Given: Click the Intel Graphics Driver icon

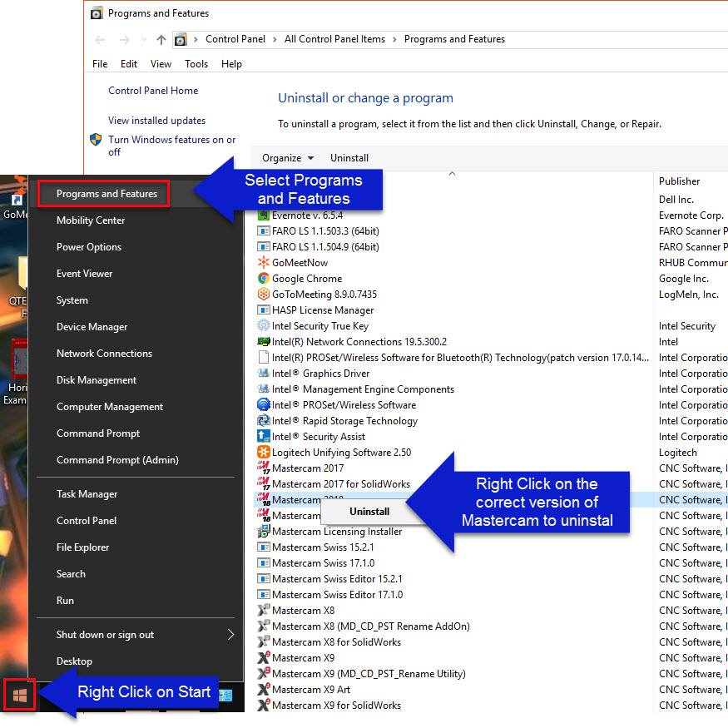Looking at the screenshot, I should pos(263,373).
